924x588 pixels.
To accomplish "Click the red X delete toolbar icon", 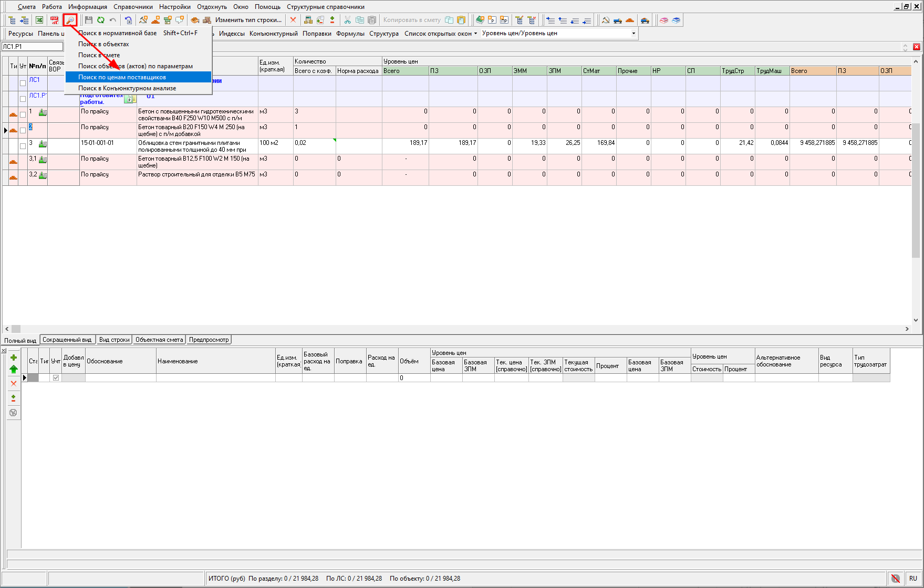I will tap(293, 20).
